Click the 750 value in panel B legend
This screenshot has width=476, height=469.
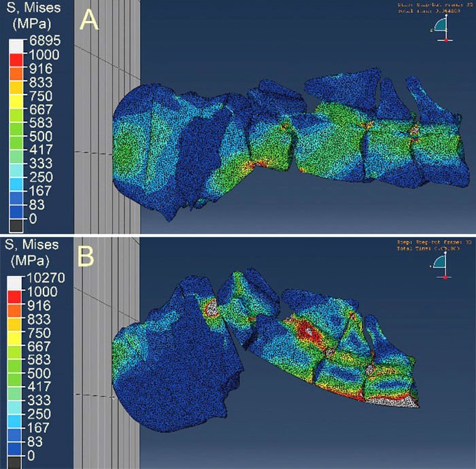pos(39,333)
